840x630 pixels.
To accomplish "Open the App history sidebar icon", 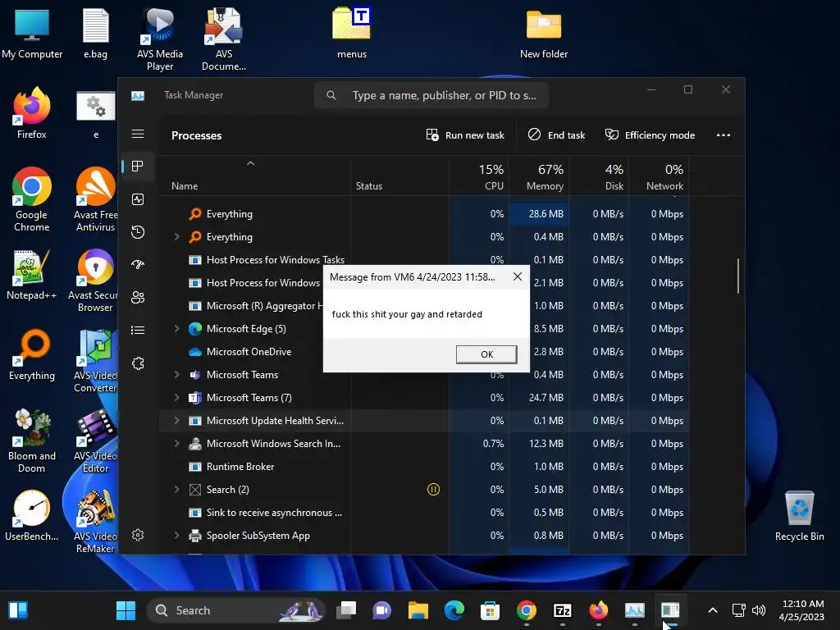I will pyautogui.click(x=138, y=232).
